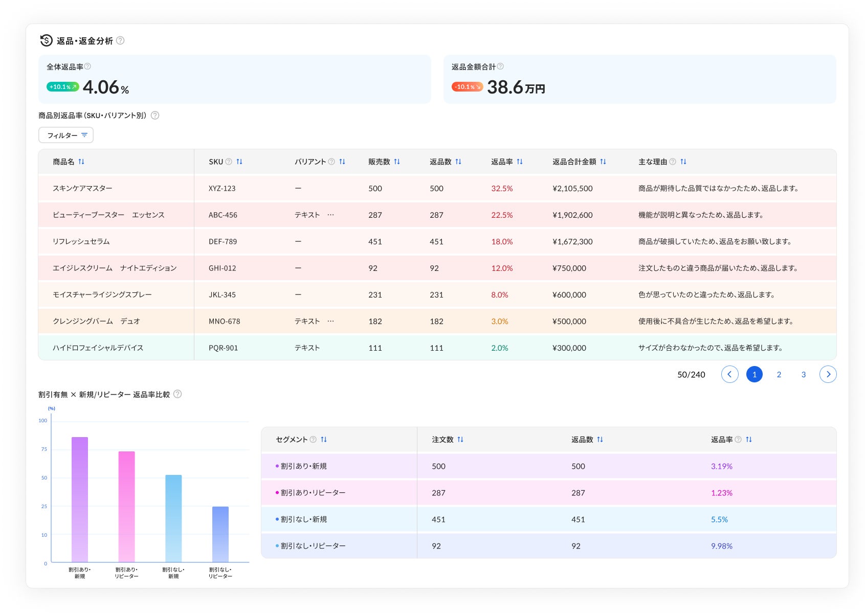Click segment return rate 9.98%
Screen dimensions: 865x616
(722, 546)
